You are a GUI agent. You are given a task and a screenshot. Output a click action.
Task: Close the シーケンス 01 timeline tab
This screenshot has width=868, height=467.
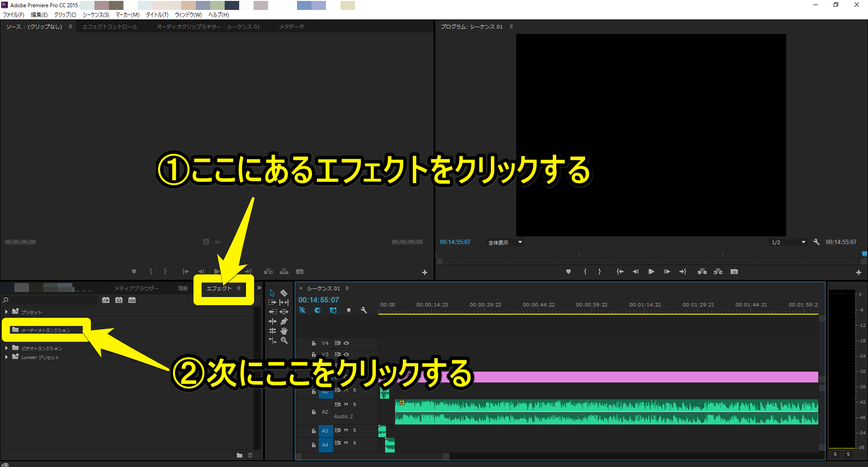point(301,288)
